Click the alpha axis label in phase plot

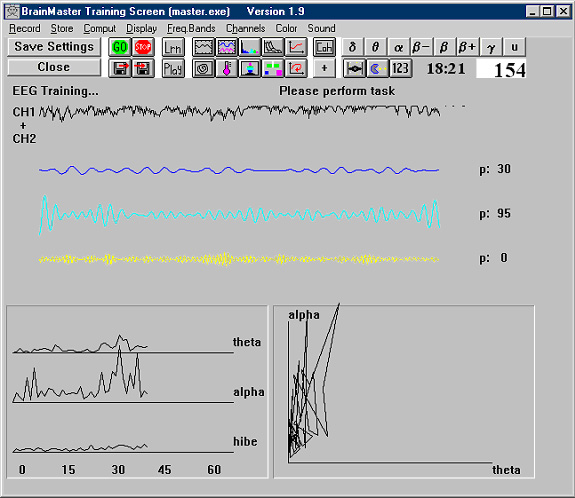pyautogui.click(x=304, y=315)
